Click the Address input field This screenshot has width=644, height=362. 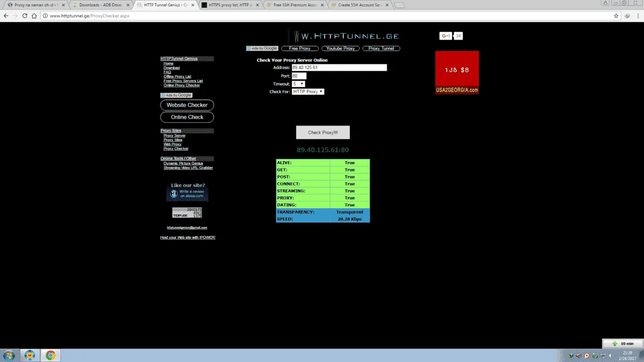coord(339,68)
